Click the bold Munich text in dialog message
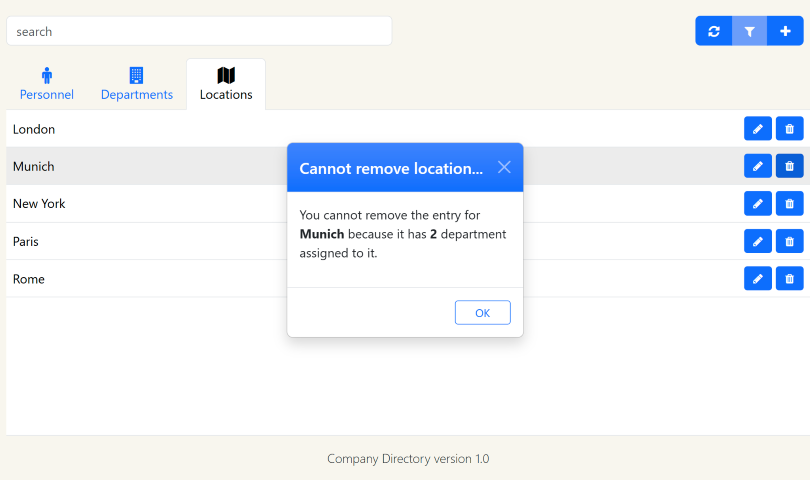Image resolution: width=810 pixels, height=480 pixels. click(x=322, y=234)
